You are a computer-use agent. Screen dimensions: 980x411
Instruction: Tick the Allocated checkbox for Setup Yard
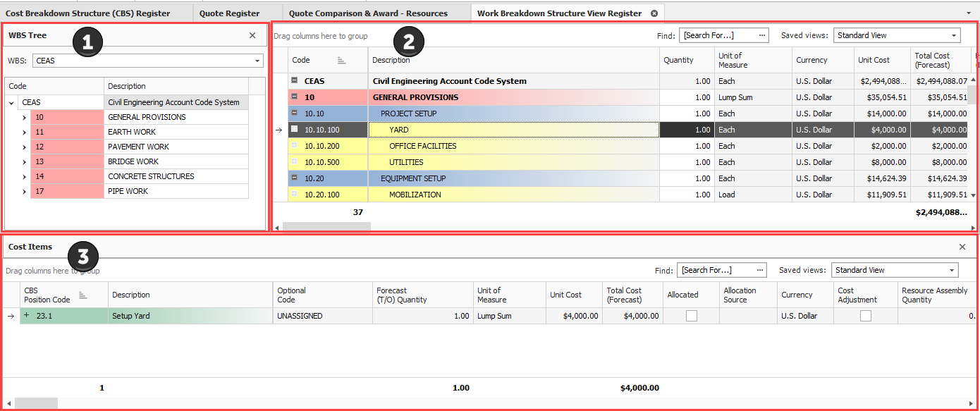tap(692, 316)
